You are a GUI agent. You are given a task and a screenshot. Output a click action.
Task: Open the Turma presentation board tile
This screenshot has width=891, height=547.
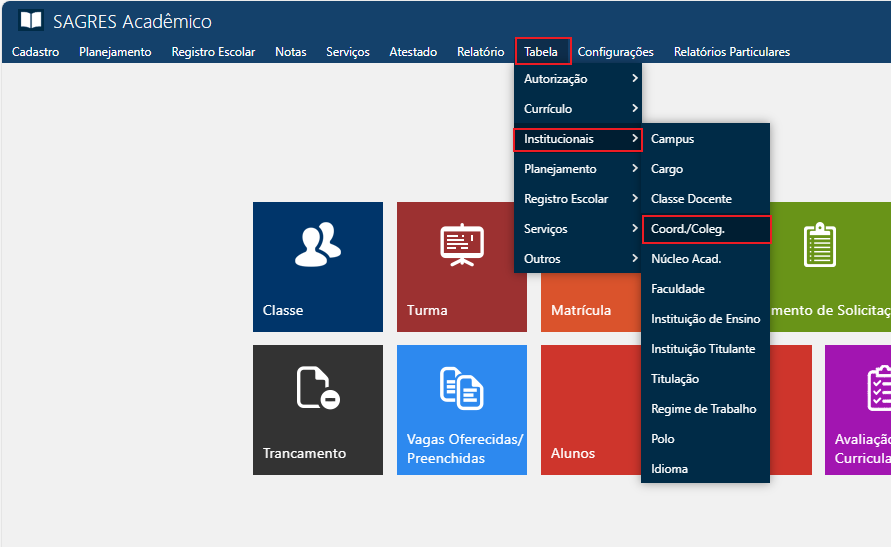tap(461, 266)
